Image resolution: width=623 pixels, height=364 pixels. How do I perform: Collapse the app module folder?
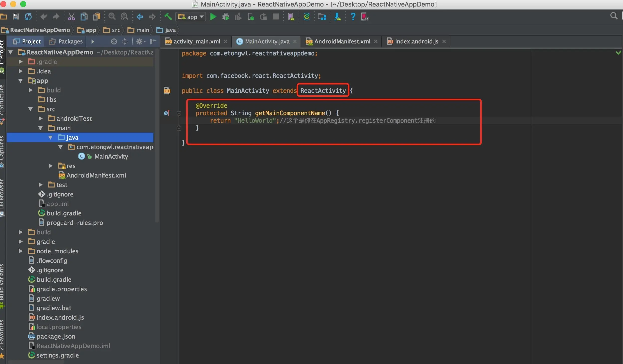tap(21, 81)
